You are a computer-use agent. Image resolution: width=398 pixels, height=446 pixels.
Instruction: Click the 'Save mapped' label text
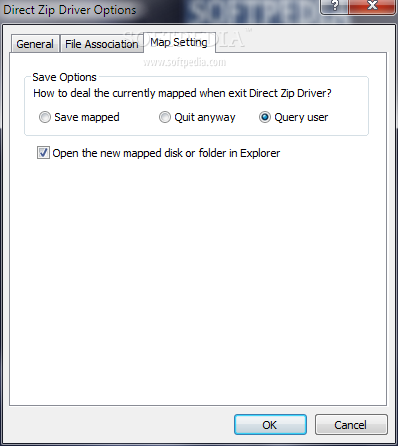(87, 117)
